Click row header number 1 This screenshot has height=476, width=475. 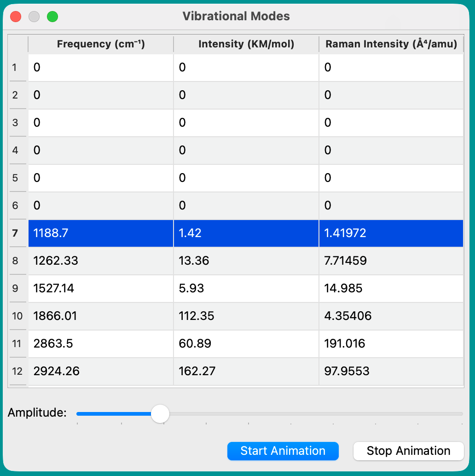[15, 68]
